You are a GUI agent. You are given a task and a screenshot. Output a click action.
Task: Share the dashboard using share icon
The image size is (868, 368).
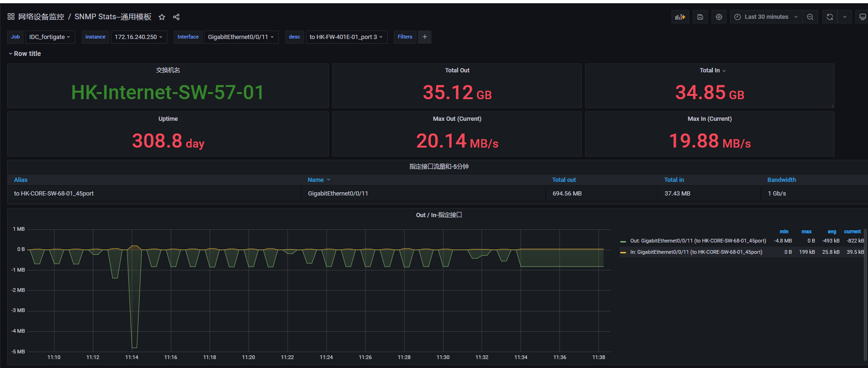pos(176,17)
